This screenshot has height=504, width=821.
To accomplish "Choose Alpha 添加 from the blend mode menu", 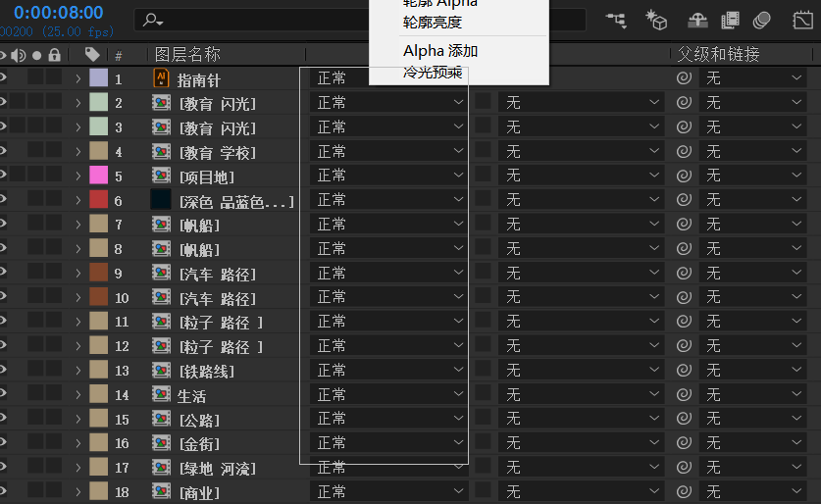I will tap(440, 51).
